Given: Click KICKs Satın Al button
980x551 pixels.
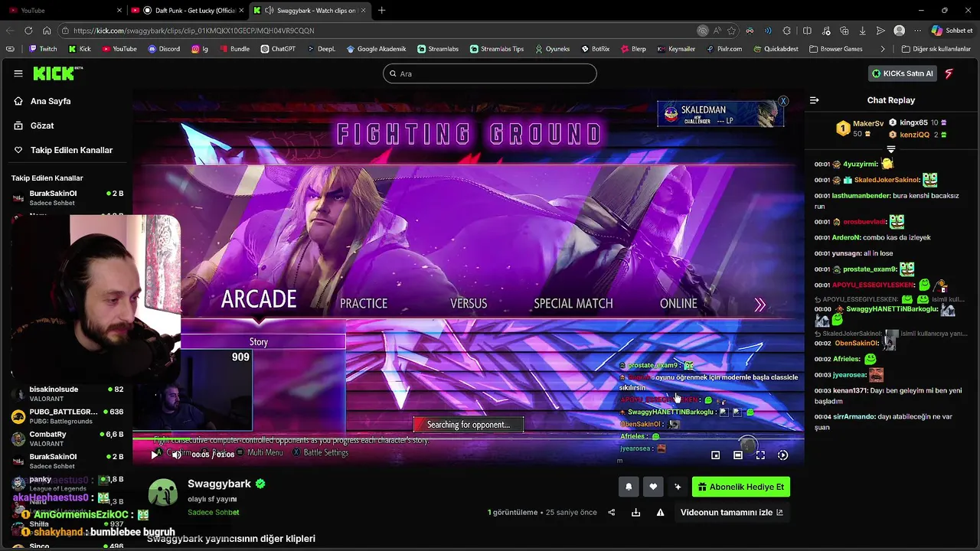Looking at the screenshot, I should click(903, 73).
